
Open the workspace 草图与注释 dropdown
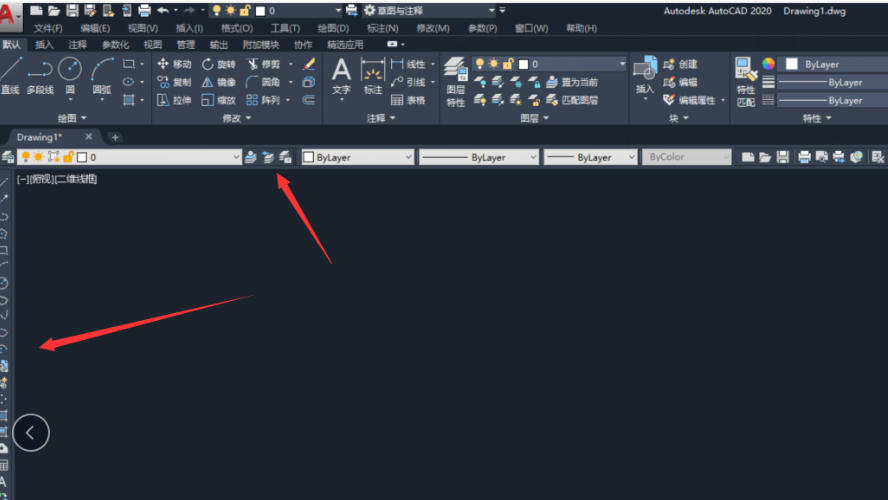pos(491,10)
